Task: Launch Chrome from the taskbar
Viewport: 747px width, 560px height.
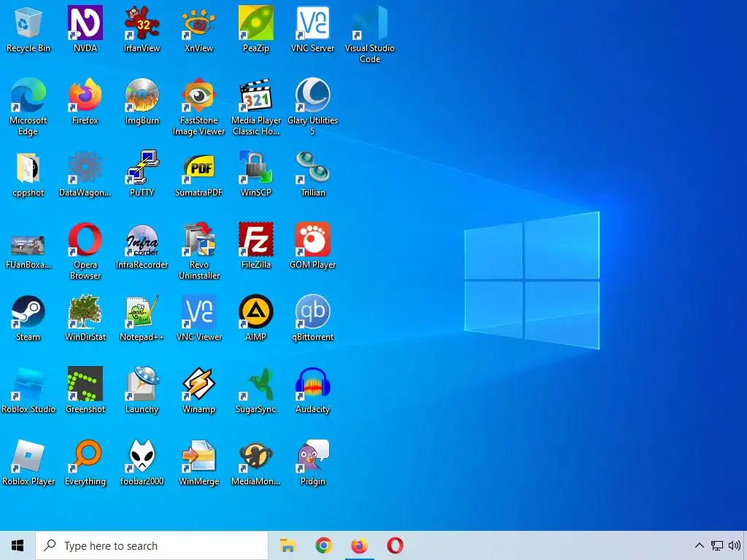Action: click(323, 545)
